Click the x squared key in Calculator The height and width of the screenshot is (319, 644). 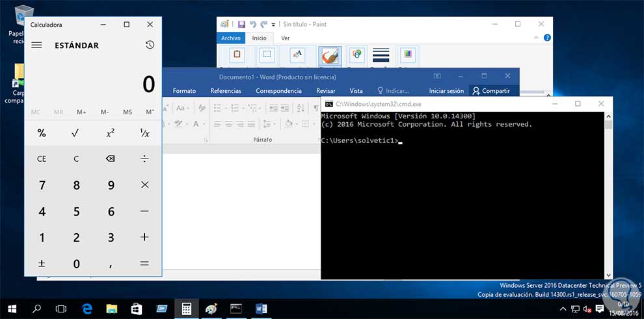tap(110, 133)
